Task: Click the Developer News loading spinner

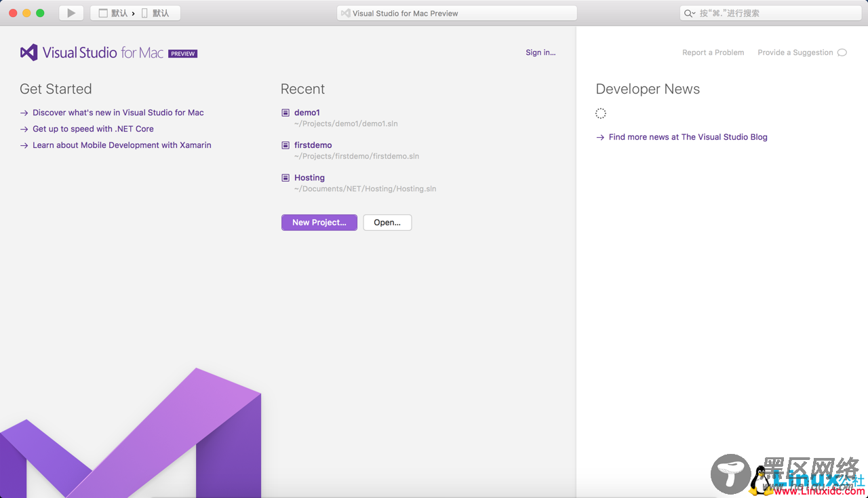Action: pyautogui.click(x=601, y=113)
